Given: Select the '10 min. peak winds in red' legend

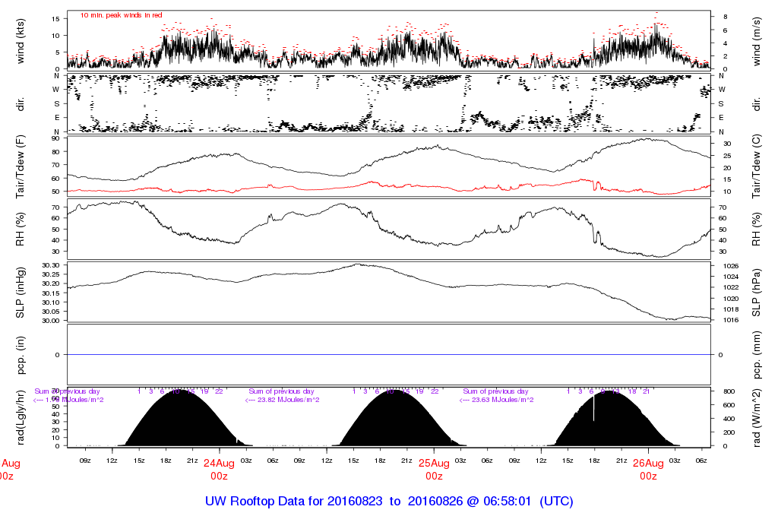Looking at the screenshot, I should (x=121, y=15).
